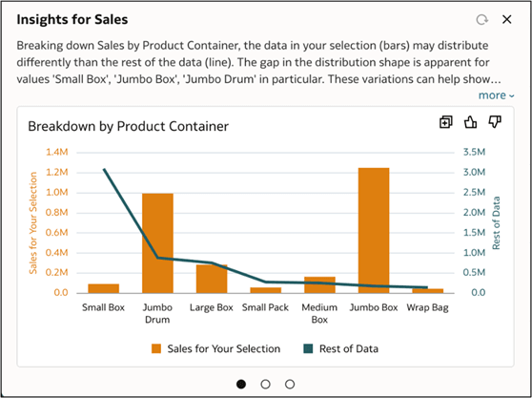Expand description with the more link
The image size is (532, 398).
click(x=496, y=95)
